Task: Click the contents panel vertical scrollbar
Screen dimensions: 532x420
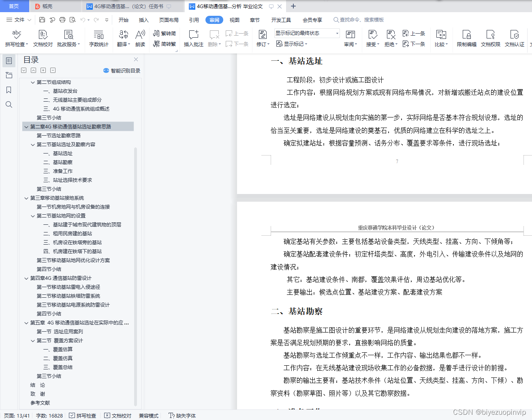Action: [x=135, y=277]
